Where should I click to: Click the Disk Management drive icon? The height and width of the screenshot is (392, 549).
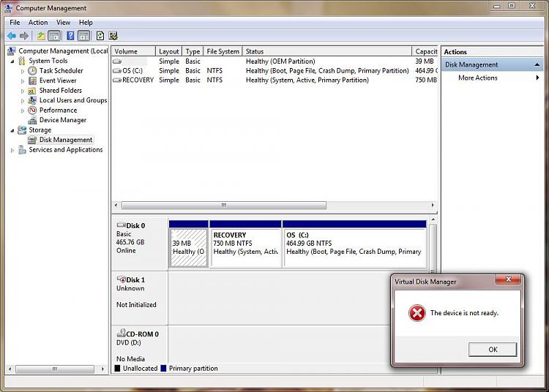pos(32,140)
